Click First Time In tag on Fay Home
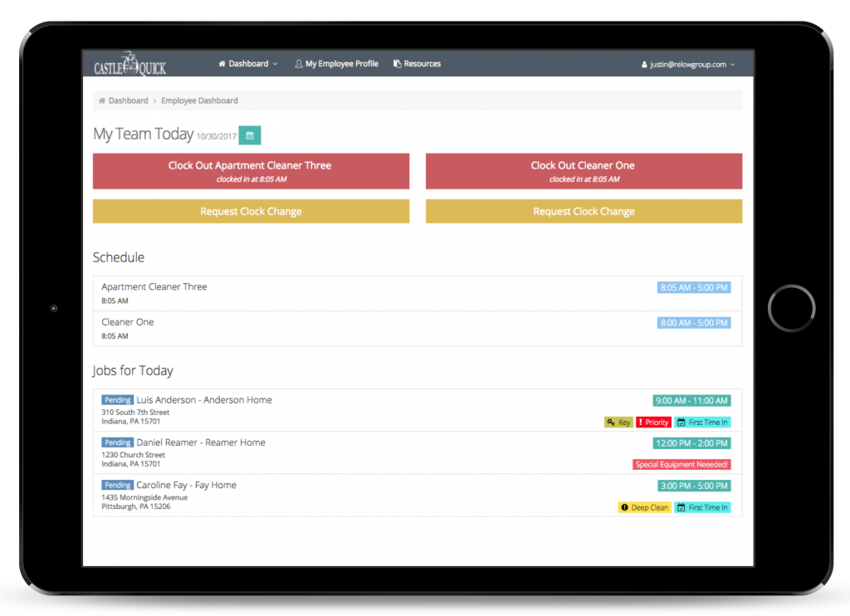Viewport: 850px width, 616px height. click(702, 507)
